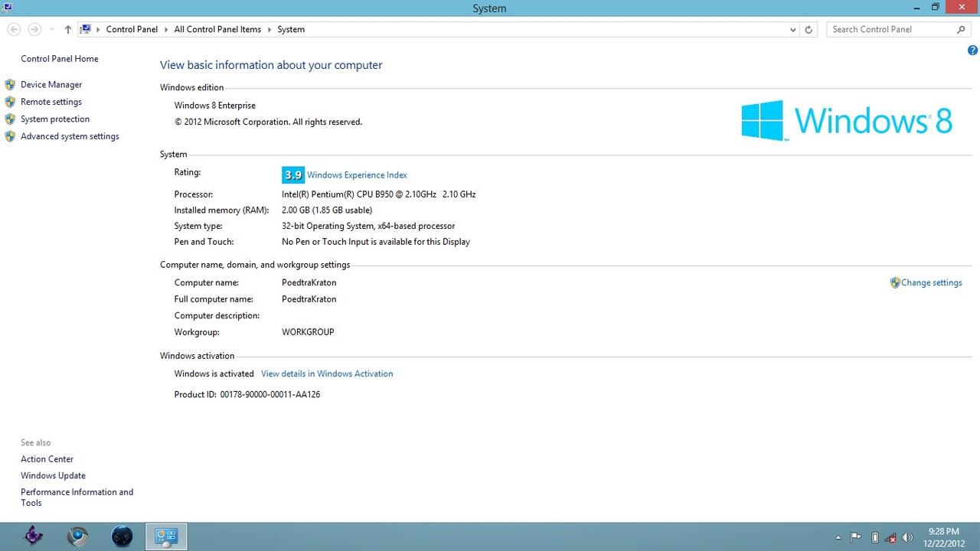The image size is (980, 551).
Task: Expand the arrow after Control Panel breadcrumb
Action: (165, 29)
